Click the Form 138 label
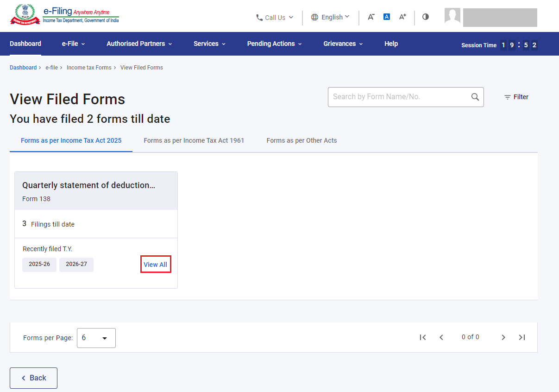 click(36, 199)
